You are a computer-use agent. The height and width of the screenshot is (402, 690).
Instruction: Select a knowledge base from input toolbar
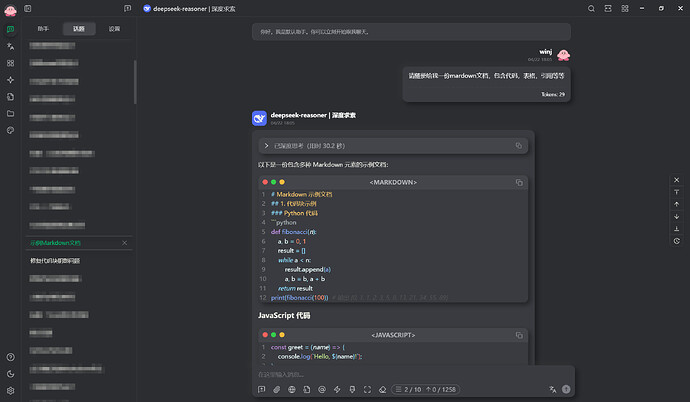[x=307, y=389]
